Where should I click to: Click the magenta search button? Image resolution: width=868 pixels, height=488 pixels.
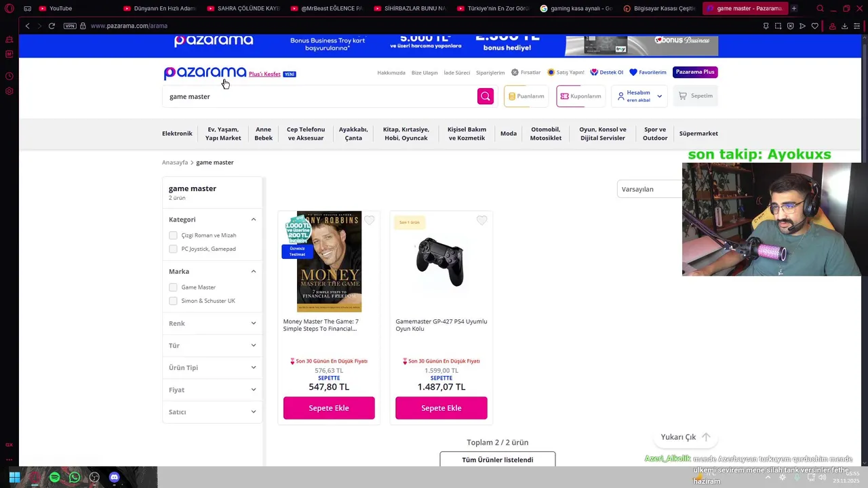(x=486, y=96)
